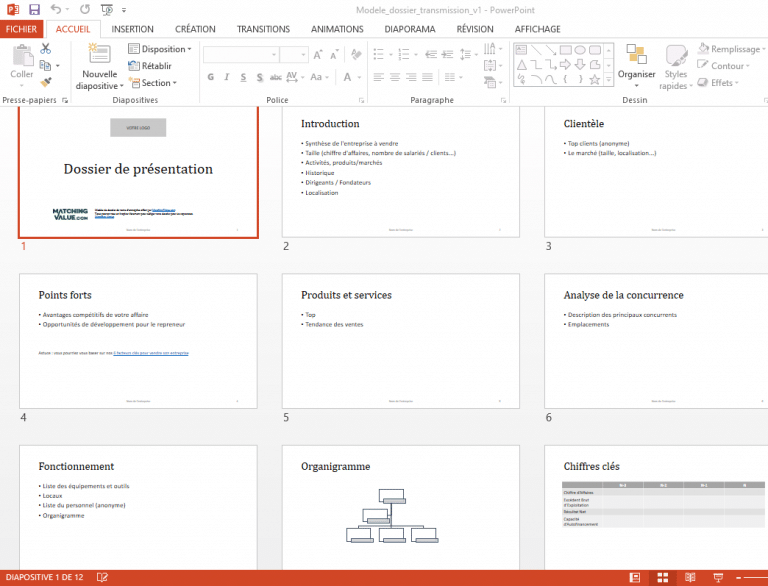768x586 pixels.
Task: Switch to the TRANSITIONS tab
Action: point(264,29)
